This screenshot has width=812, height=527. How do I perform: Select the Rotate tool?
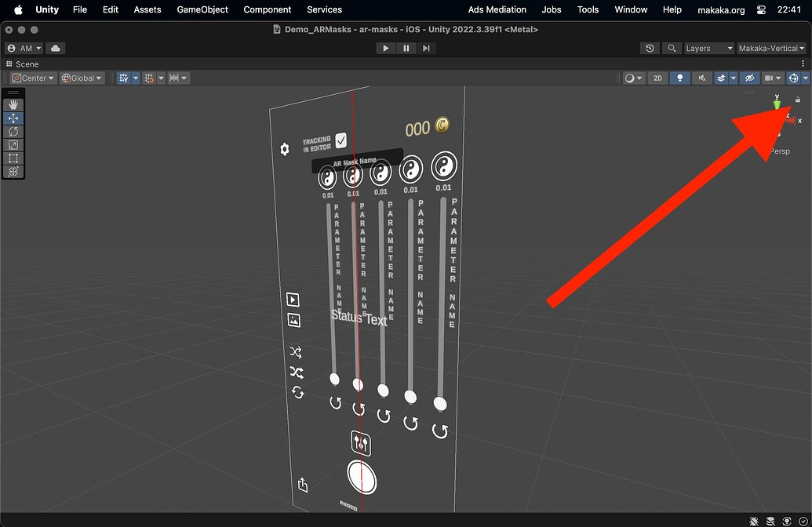13,131
